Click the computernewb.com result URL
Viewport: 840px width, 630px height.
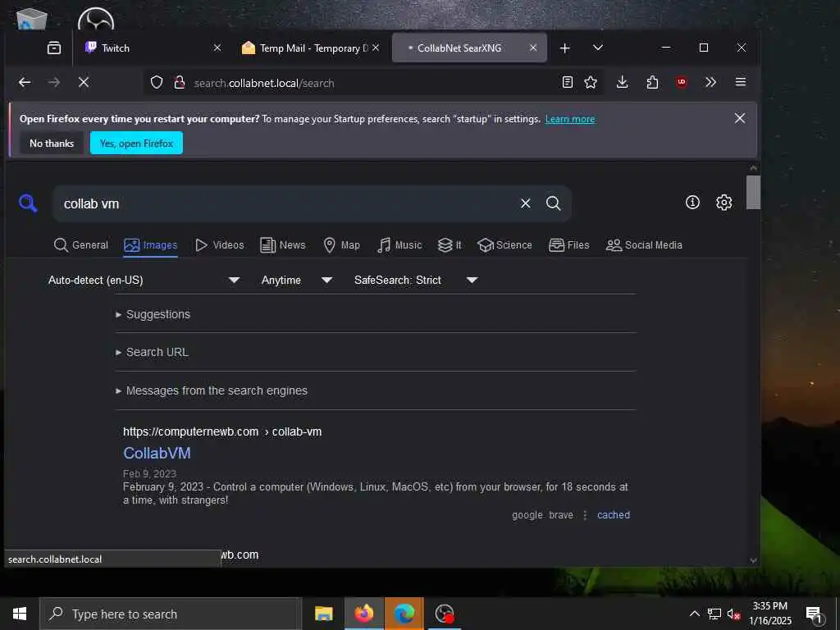(222, 431)
